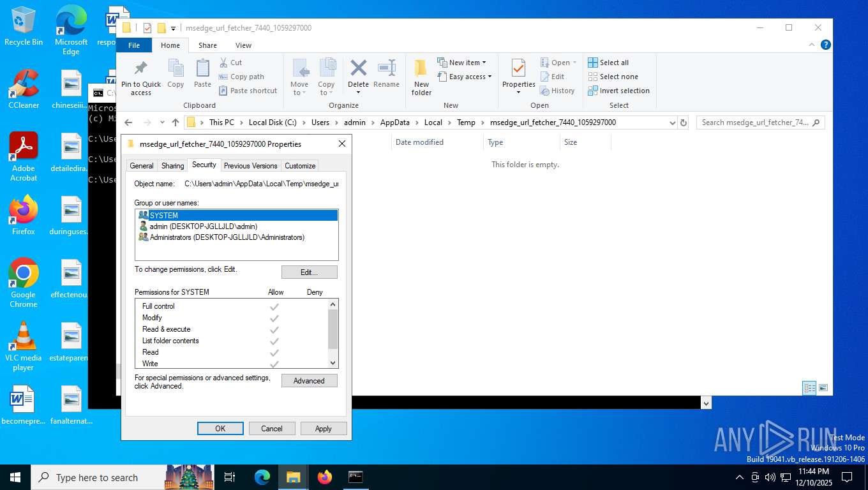868x490 pixels.
Task: Switch to the Share ribbon tab
Action: pyautogui.click(x=207, y=45)
